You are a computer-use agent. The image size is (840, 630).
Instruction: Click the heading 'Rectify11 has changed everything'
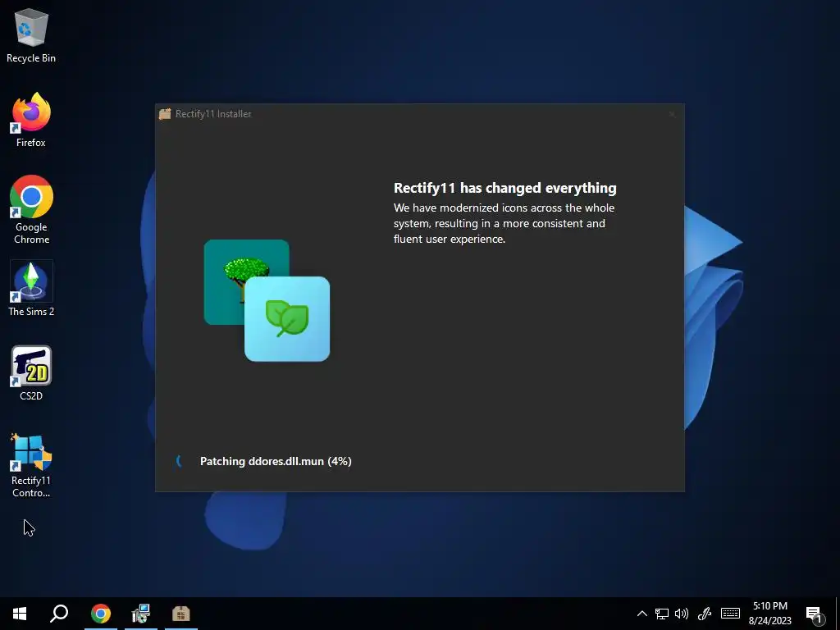(x=504, y=188)
